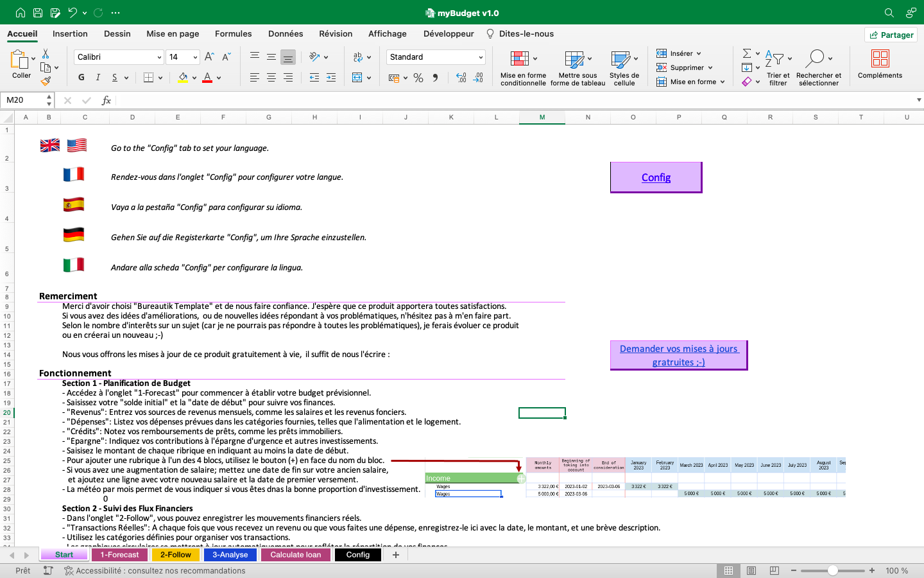The image size is (924, 578).
Task: Open the '1-Forecast' sheet tab
Action: coord(119,554)
